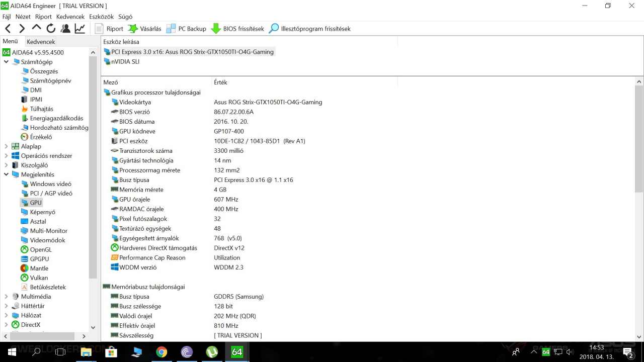Open the DMI tree item

pos(31,90)
